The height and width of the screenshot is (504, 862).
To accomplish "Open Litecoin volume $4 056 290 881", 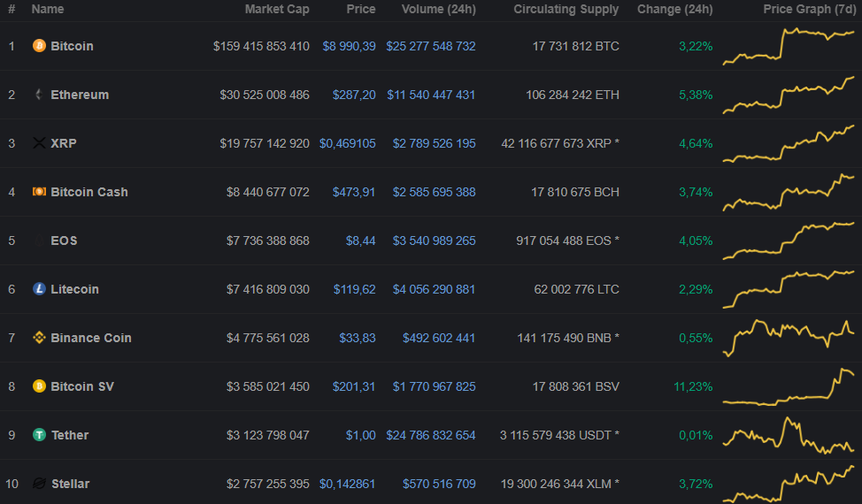I will point(434,289).
